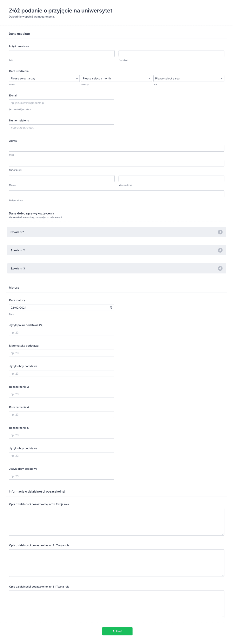Click the Imię text field
This screenshot has height=644, width=233.
tap(62, 53)
